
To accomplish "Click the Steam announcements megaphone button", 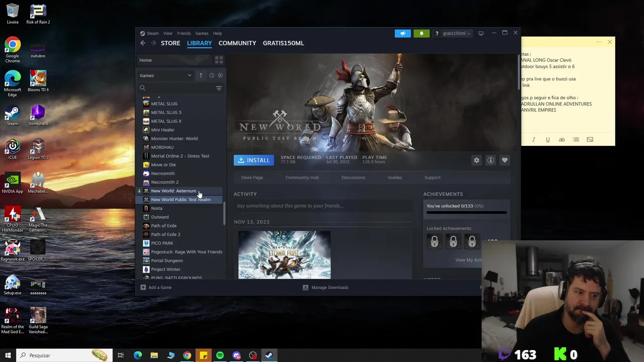I will pos(403,33).
